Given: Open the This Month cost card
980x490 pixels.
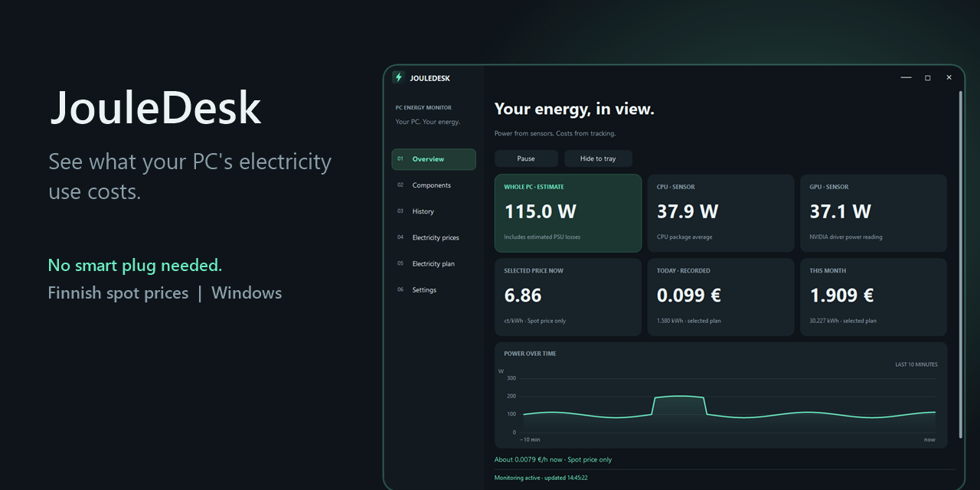Looking at the screenshot, I should pos(874,297).
